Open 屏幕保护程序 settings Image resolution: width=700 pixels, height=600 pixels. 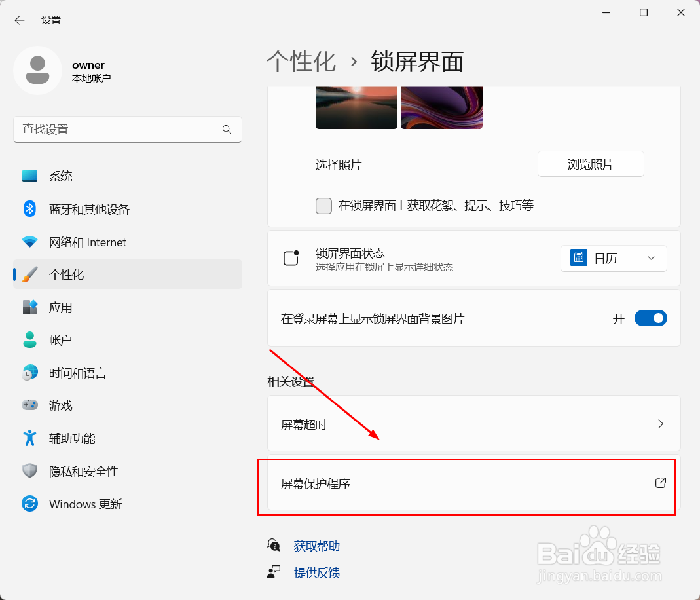[467, 483]
